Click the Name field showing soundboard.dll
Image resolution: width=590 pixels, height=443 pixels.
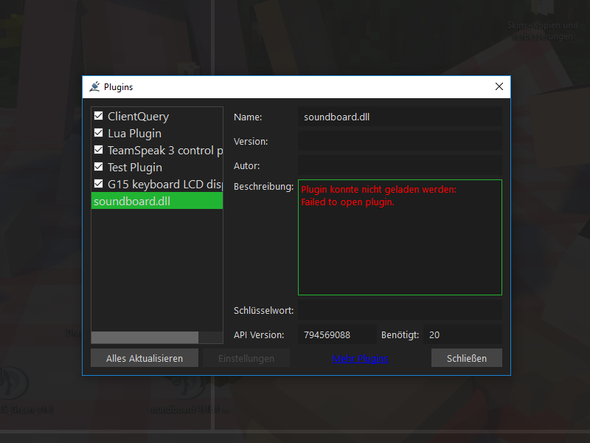(400, 117)
